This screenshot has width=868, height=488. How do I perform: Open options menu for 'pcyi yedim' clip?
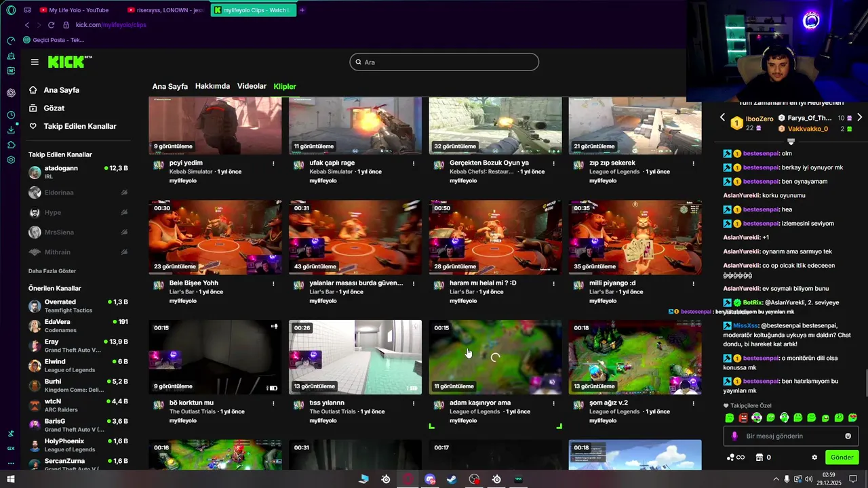pos(273,163)
